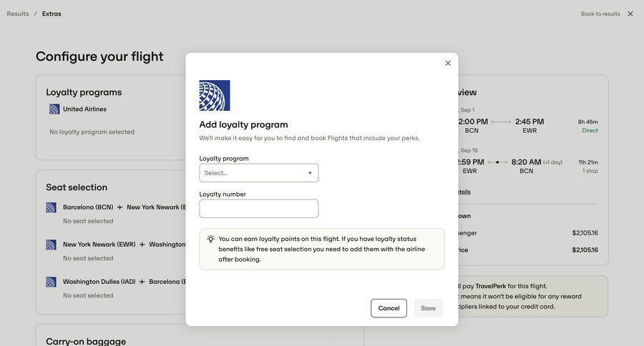The image size is (644, 346).
Task: Click United logo beside Washington Dulles segment
Action: [52, 282]
